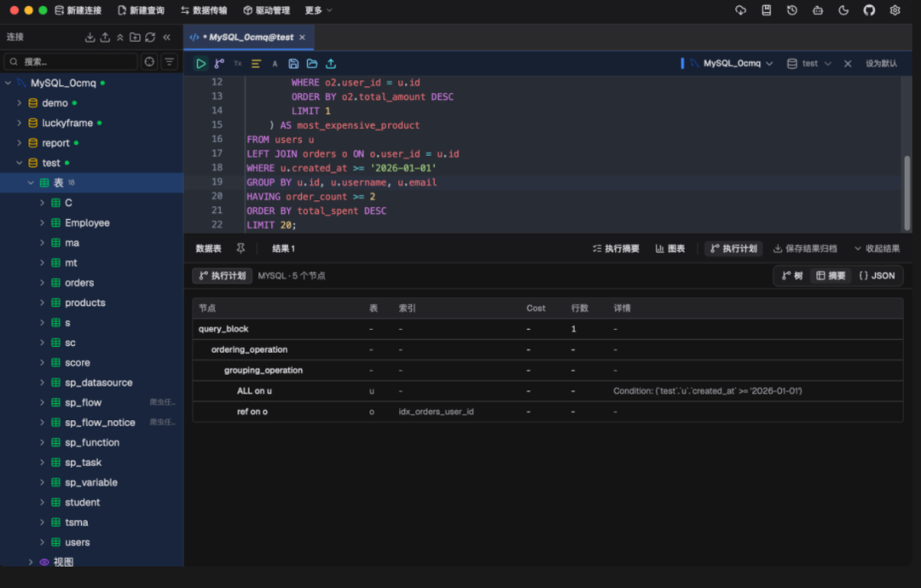Open query history clock icon
Viewport: 921px width, 588px height.
click(791, 10)
